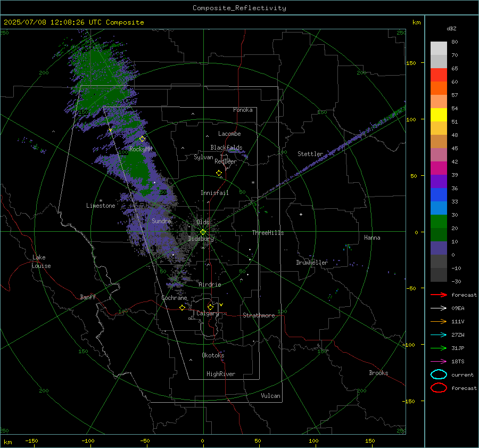479x448 pixels.
Task: Click the 54 dBZ yellow swatch
Action: (439, 115)
